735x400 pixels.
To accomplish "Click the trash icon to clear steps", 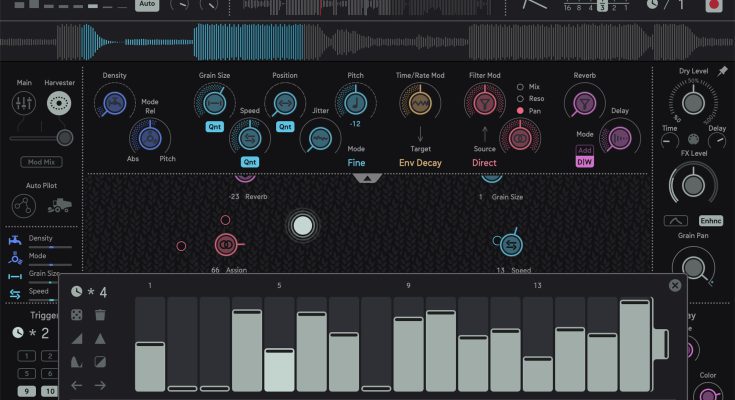I will coord(100,315).
